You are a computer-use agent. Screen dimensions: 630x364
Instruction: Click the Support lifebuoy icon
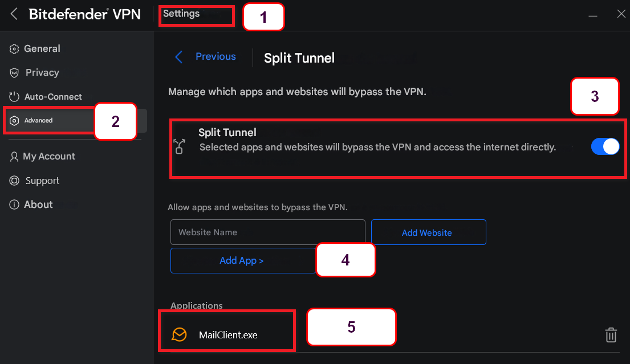pos(15,181)
